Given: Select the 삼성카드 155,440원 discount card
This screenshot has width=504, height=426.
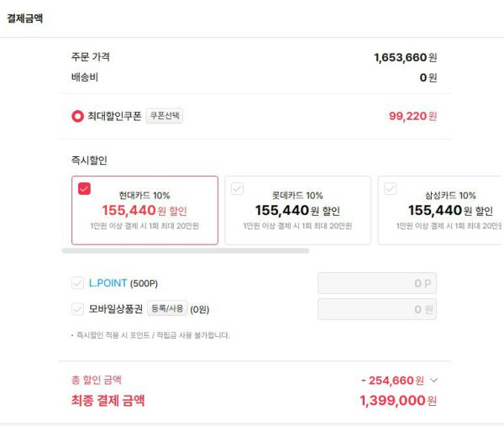Looking at the screenshot, I should pos(441,210).
